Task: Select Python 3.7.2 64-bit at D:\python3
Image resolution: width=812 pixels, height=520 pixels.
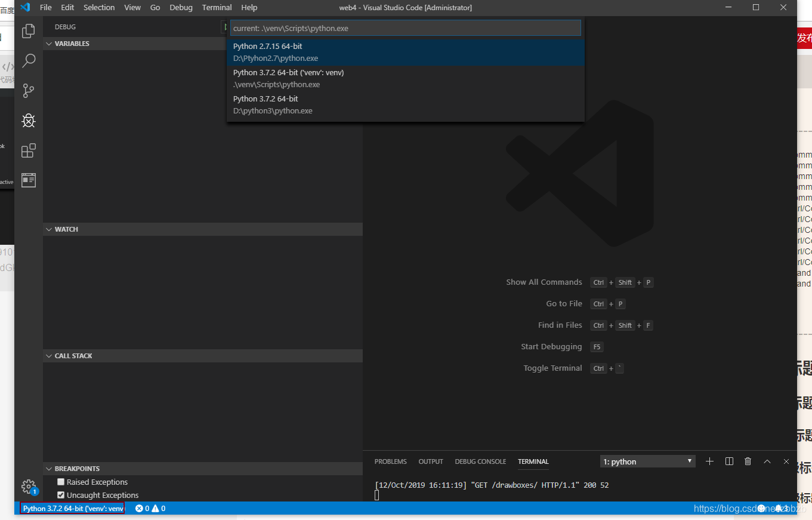Action: (406, 104)
